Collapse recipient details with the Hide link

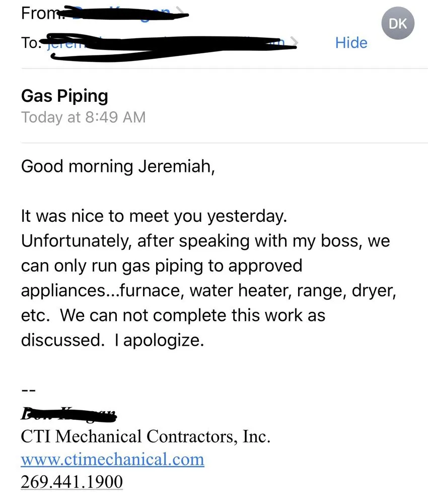click(351, 43)
